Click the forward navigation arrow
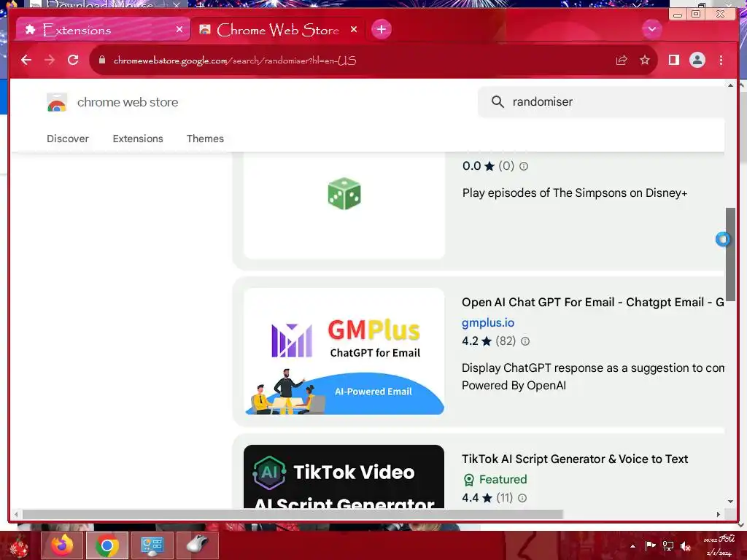 [50, 60]
